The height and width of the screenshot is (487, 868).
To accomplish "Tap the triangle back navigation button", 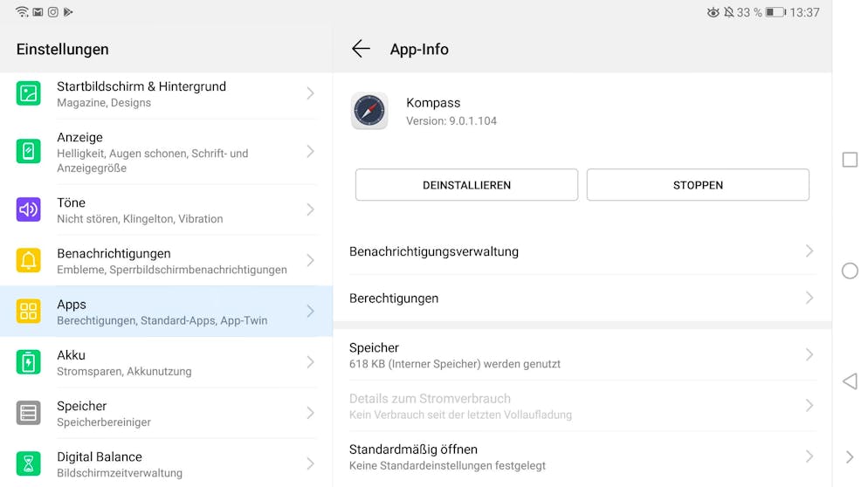I will (850, 381).
